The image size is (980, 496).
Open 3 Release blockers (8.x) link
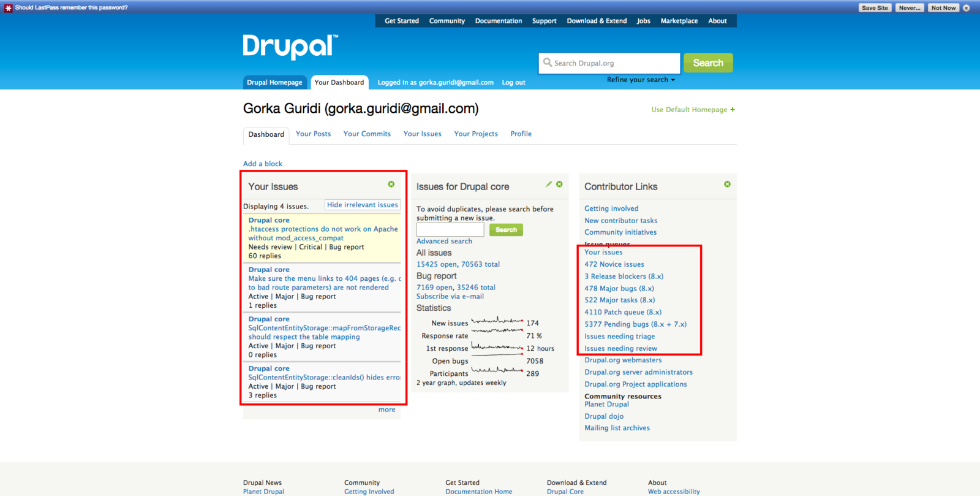pos(624,277)
